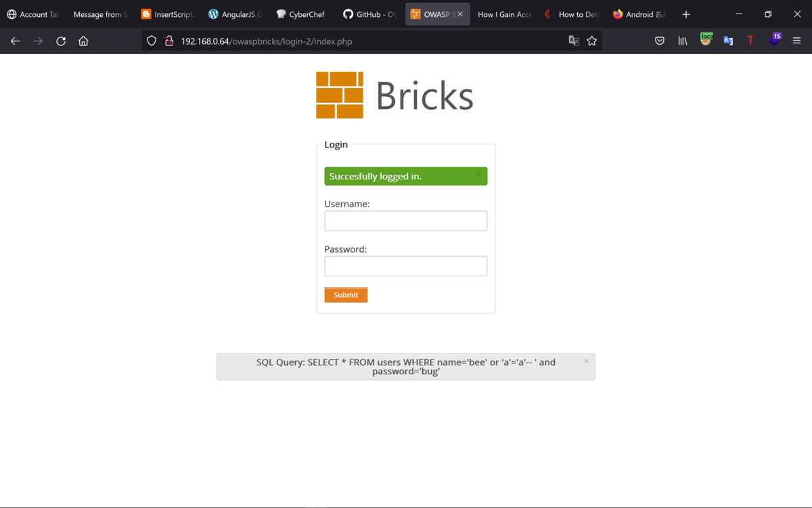Bookmark this page with the star
The image size is (812, 508).
pos(592,41)
